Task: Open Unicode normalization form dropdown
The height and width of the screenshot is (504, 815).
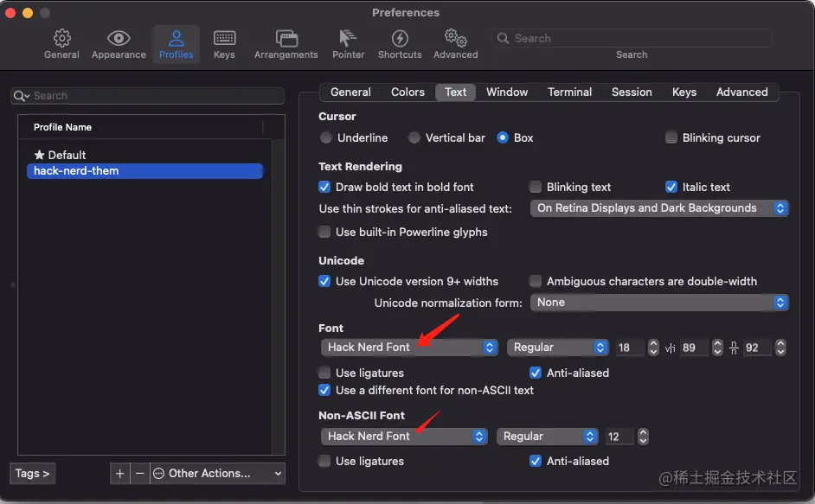Action: (x=659, y=303)
